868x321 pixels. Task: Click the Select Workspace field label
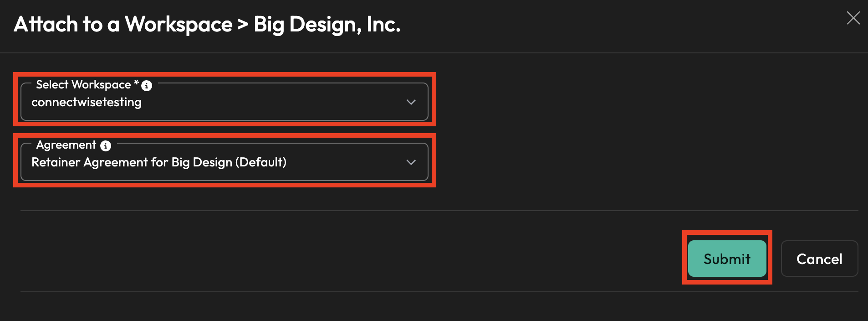pyautogui.click(x=83, y=85)
